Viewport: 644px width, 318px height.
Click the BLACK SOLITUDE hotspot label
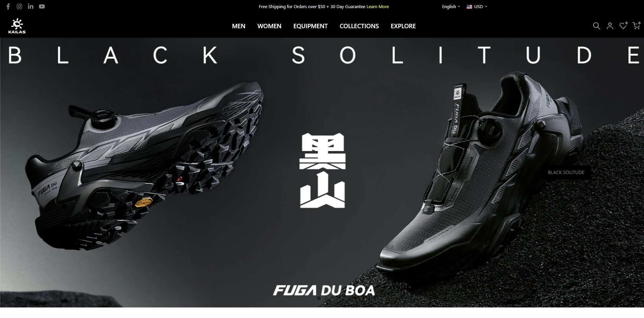(x=566, y=172)
